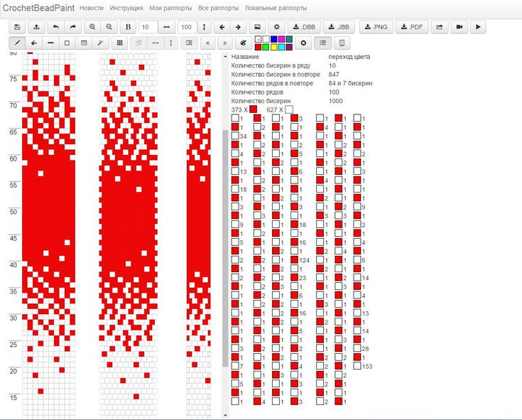Open the Мои раппорты menu
The height and width of the screenshot is (420, 522).
tap(170, 8)
